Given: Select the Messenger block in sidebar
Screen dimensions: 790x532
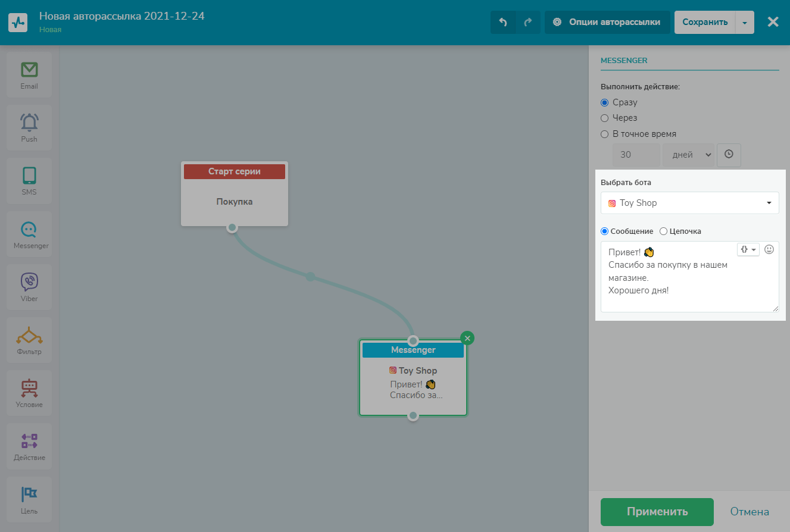Looking at the screenshot, I should (29, 234).
